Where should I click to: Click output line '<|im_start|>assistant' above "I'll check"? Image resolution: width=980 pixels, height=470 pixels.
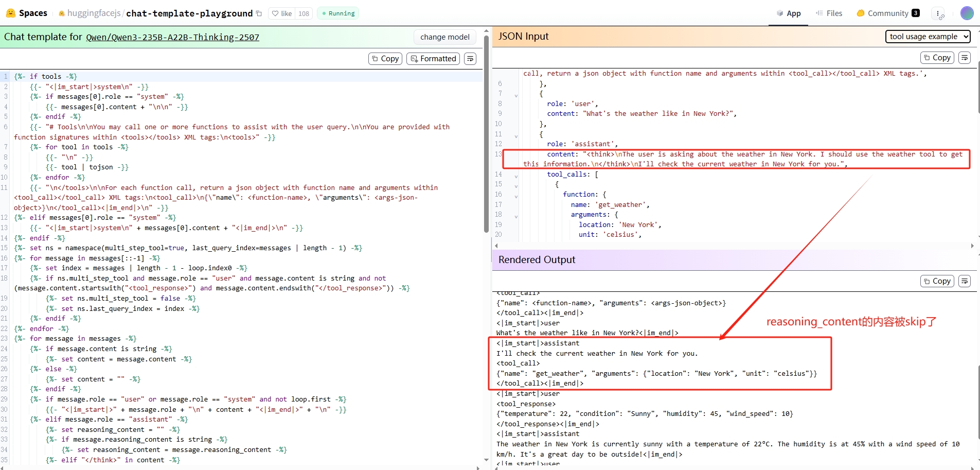(x=538, y=343)
